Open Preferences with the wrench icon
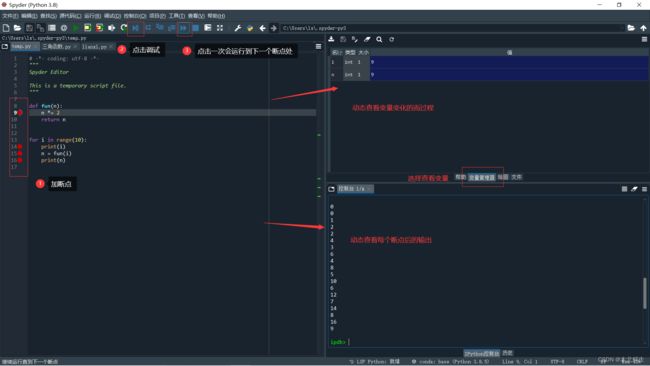 tap(238, 28)
